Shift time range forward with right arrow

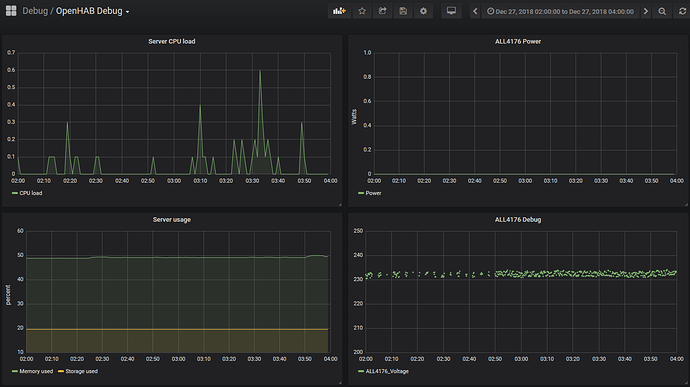click(x=646, y=11)
